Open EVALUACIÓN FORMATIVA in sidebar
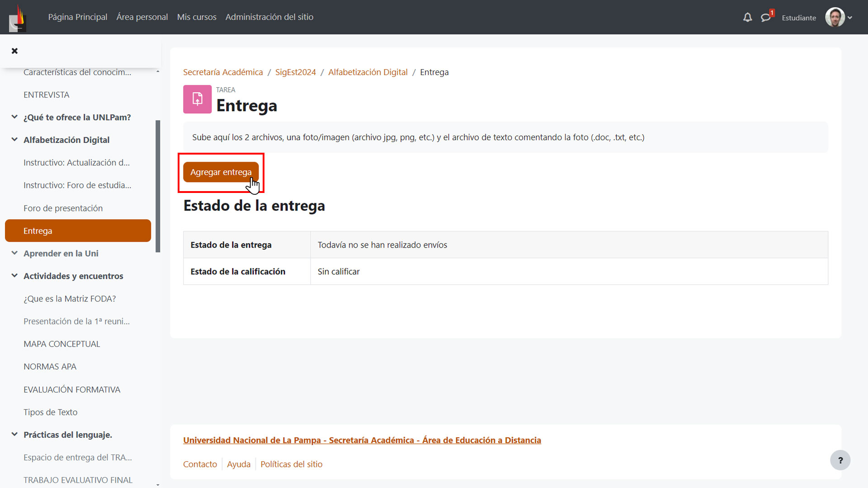 coord(72,389)
